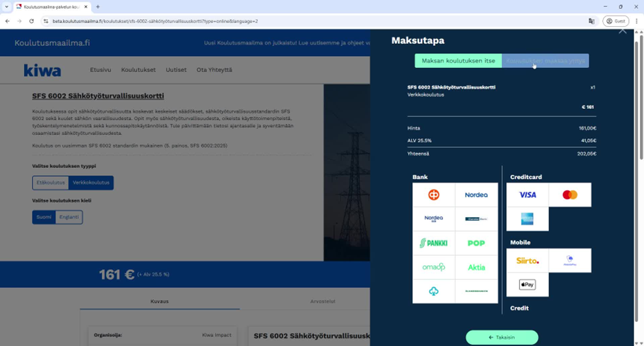Viewport: 644px width, 346px height.
Task: Close the Koulutusmaailma browser tab
Action: [x=86, y=7]
